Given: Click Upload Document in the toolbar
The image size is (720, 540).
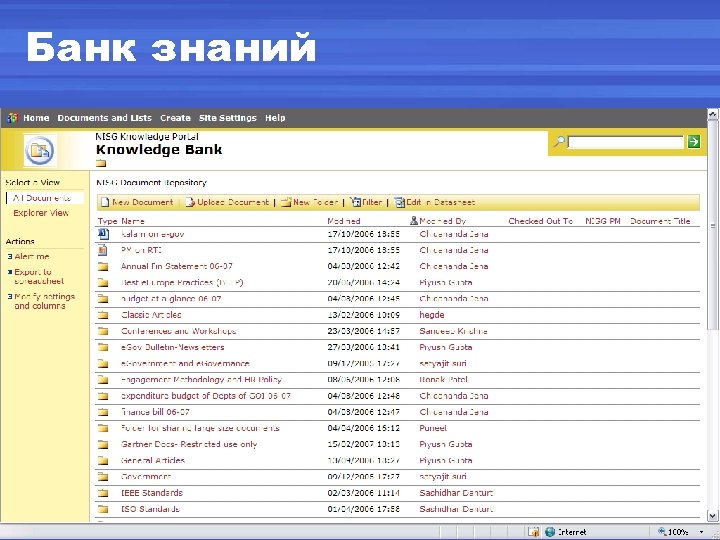Looking at the screenshot, I should coord(227,202).
